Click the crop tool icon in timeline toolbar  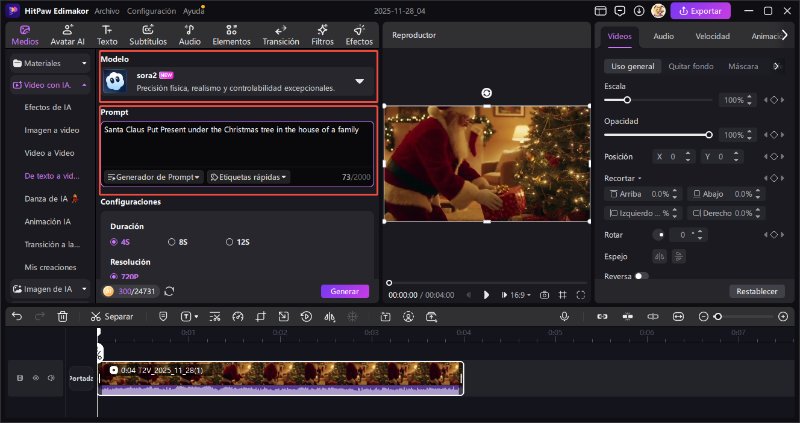pyautogui.click(x=261, y=317)
